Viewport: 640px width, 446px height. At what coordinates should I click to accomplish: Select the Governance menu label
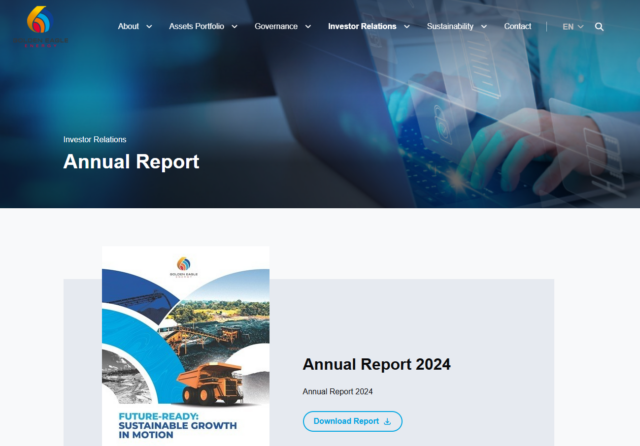click(276, 27)
